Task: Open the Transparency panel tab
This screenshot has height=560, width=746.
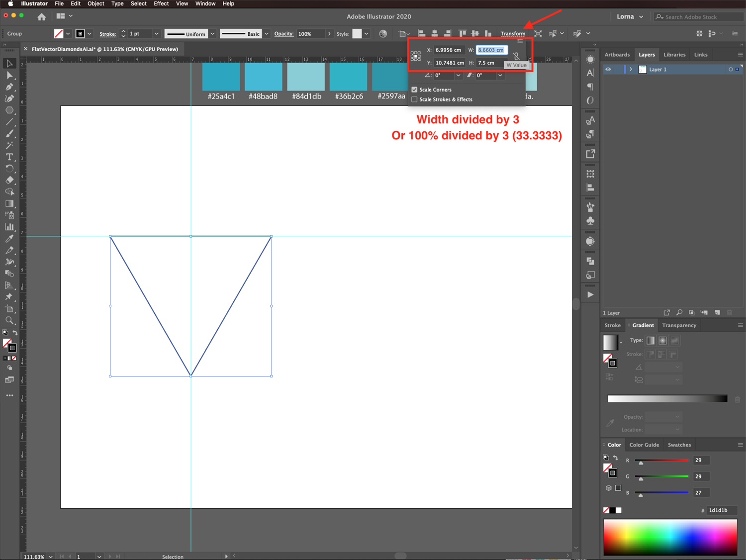Action: [679, 325]
